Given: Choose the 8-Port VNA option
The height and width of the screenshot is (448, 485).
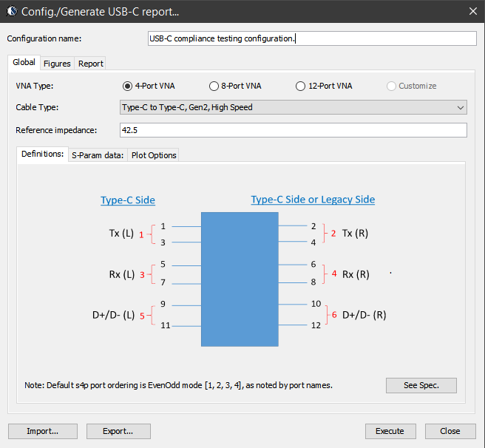Looking at the screenshot, I should [x=214, y=86].
